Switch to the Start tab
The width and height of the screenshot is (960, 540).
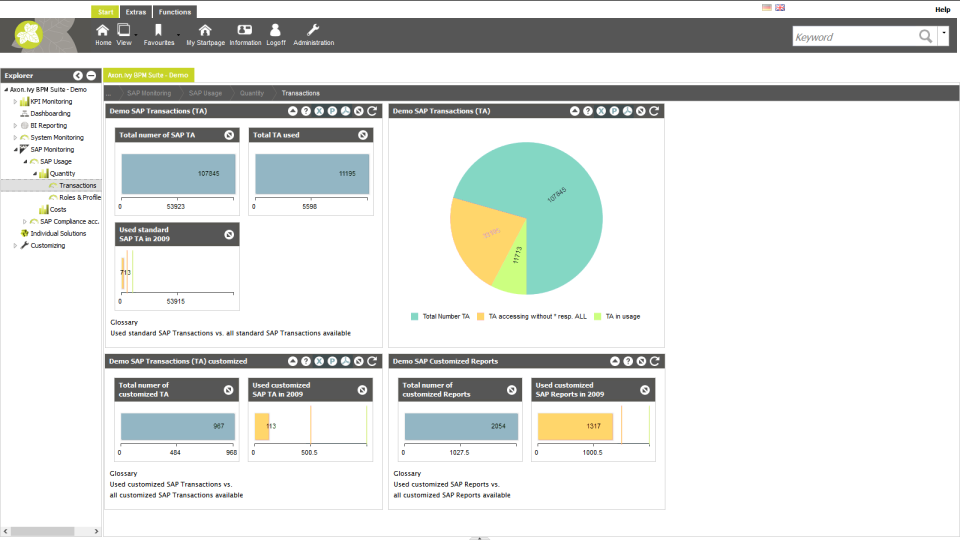point(105,12)
